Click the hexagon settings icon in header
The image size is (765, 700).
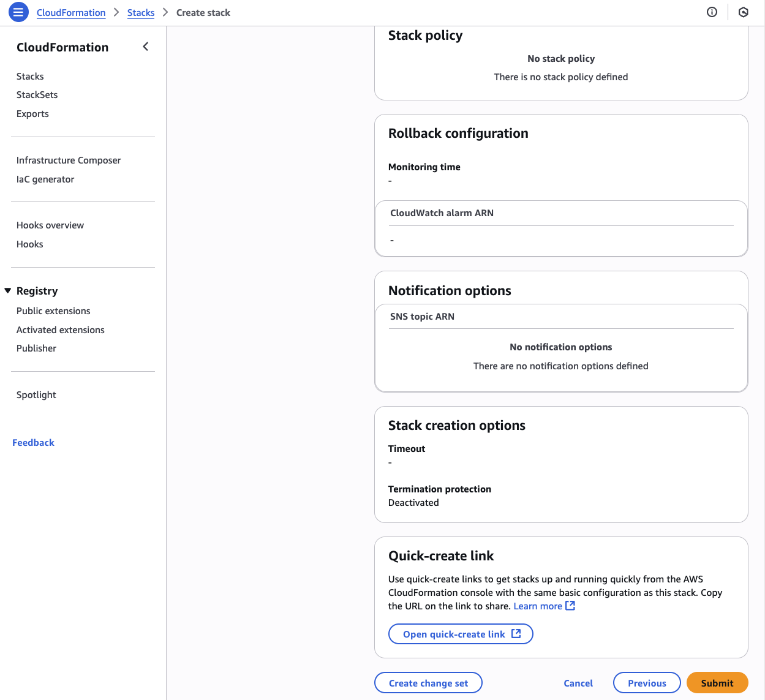click(x=744, y=12)
